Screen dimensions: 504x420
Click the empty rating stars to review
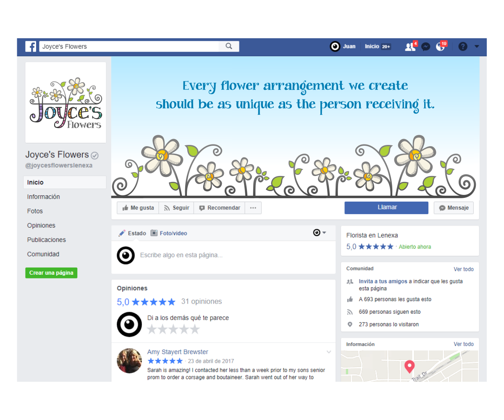coord(173,329)
